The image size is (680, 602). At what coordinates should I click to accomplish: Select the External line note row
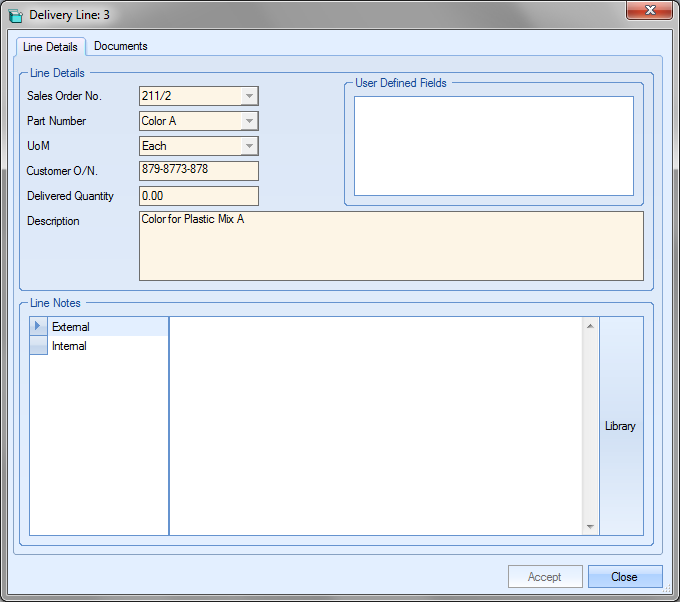[108, 327]
